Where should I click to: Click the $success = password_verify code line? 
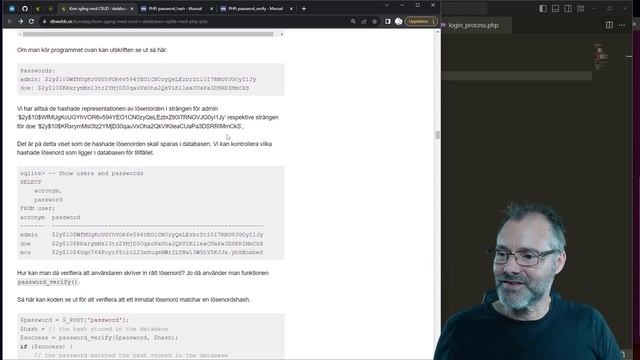[99, 338]
